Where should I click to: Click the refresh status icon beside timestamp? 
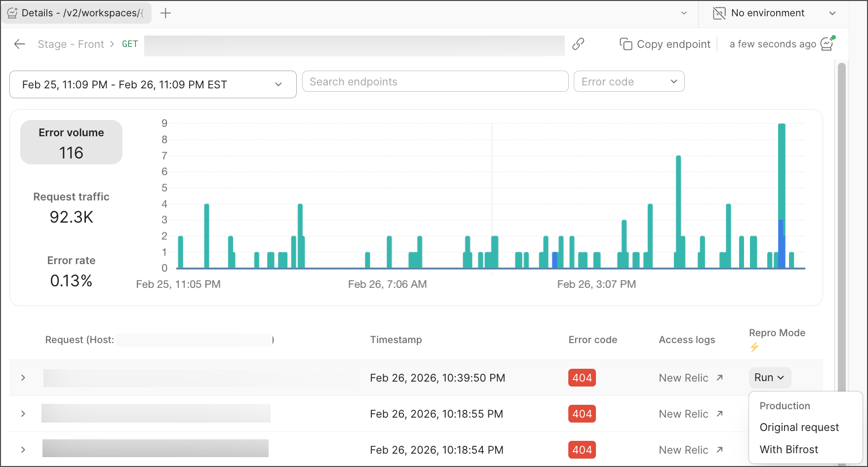[x=827, y=43]
